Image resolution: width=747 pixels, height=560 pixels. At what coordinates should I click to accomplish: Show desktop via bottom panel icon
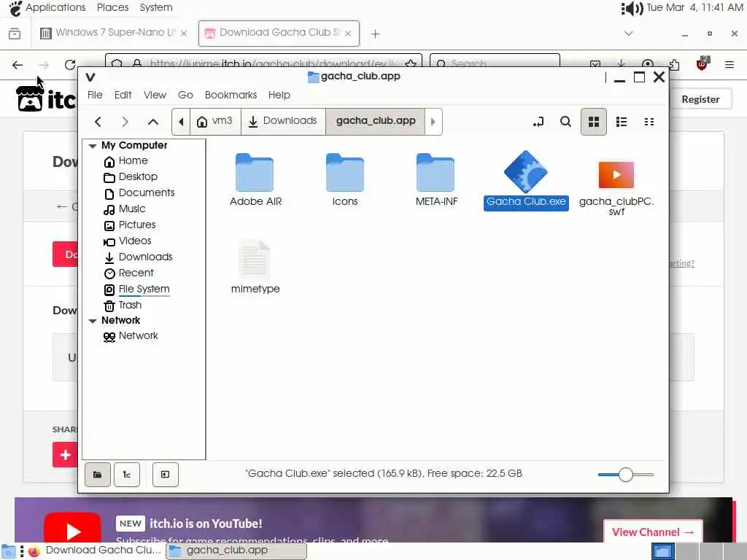[x=8, y=551]
